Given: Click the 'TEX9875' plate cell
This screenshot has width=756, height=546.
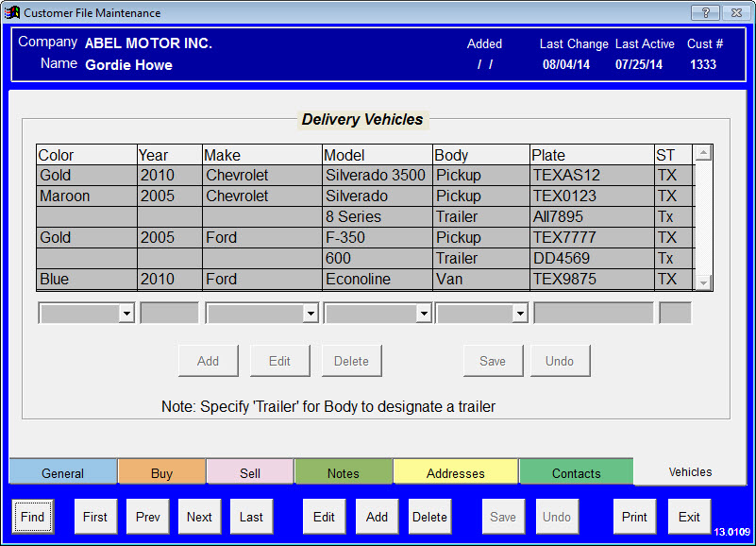Looking at the screenshot, I should (x=592, y=279).
